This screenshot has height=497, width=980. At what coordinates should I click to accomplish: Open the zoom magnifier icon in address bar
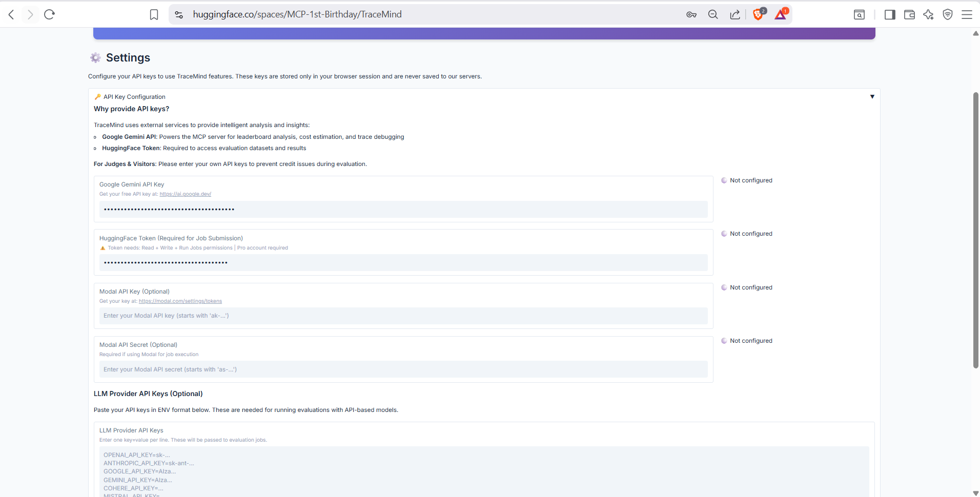(713, 15)
